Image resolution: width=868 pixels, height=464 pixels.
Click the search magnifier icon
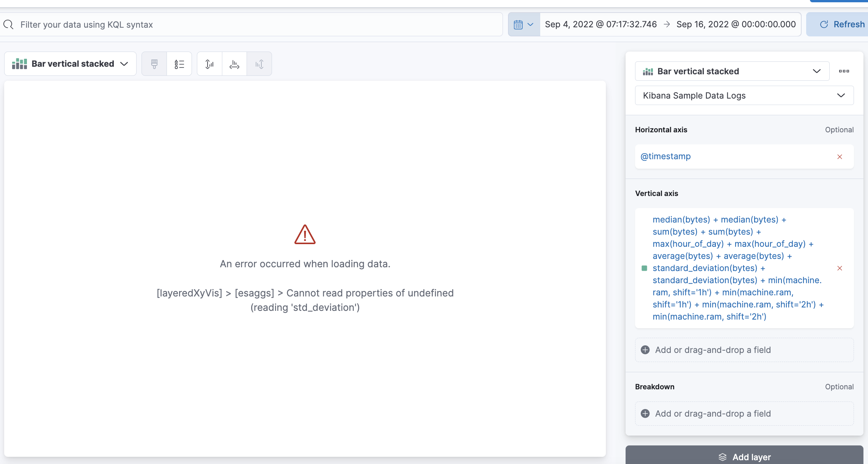pyautogui.click(x=8, y=25)
